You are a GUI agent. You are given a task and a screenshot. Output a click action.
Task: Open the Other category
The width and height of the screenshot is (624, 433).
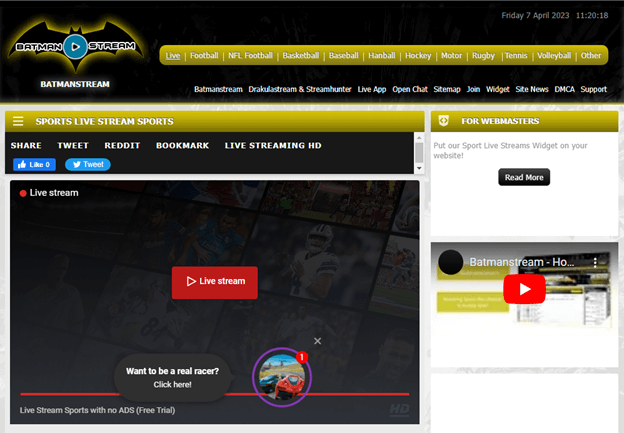[x=591, y=55]
